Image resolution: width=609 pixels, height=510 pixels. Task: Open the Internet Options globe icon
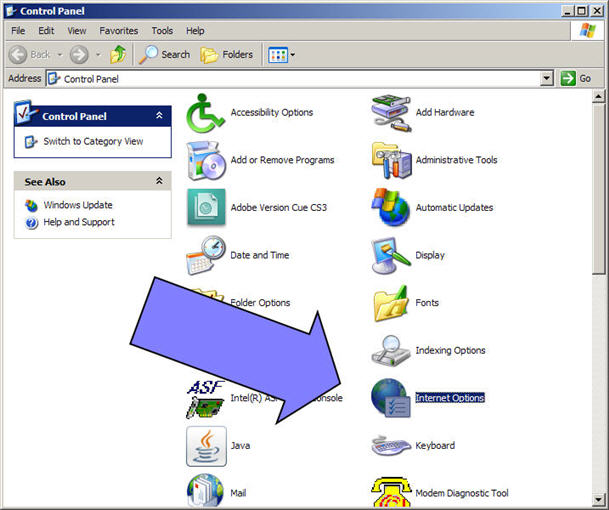(x=390, y=398)
